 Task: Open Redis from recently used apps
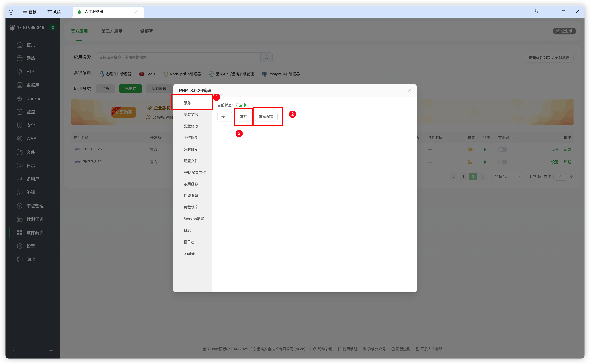click(x=147, y=74)
